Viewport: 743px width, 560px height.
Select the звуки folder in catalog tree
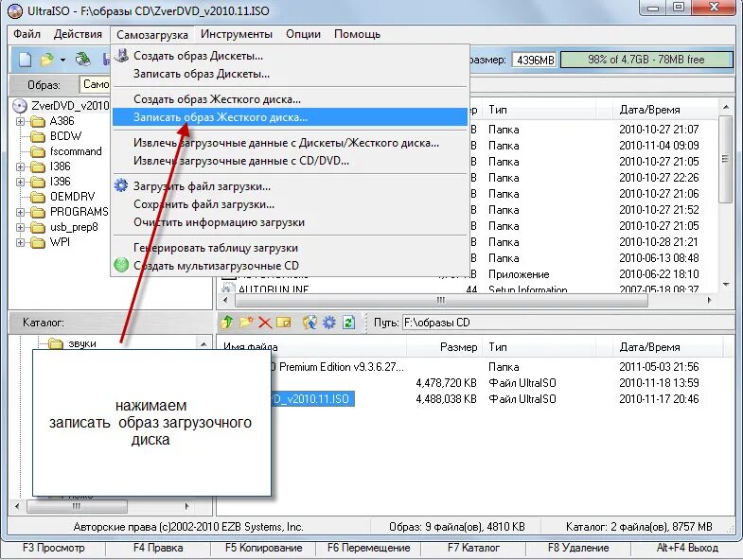(x=82, y=343)
